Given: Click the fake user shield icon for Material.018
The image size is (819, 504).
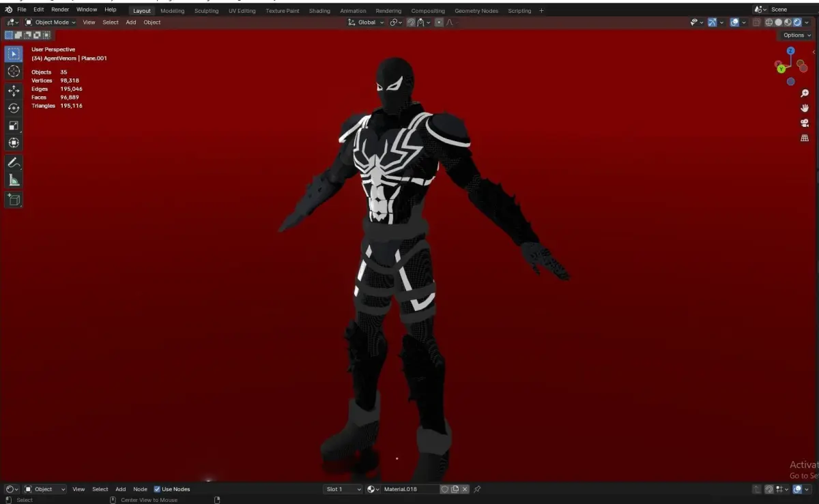Looking at the screenshot, I should pos(445,489).
